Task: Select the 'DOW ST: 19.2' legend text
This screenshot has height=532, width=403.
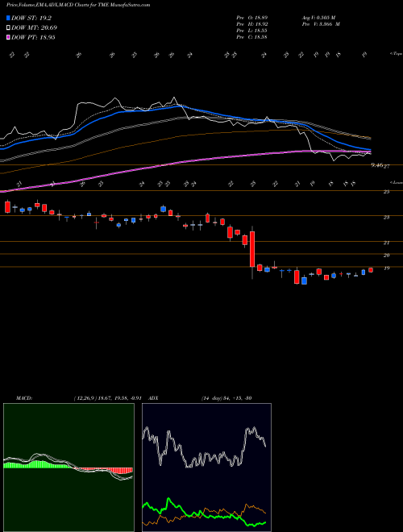Action: 31,19
